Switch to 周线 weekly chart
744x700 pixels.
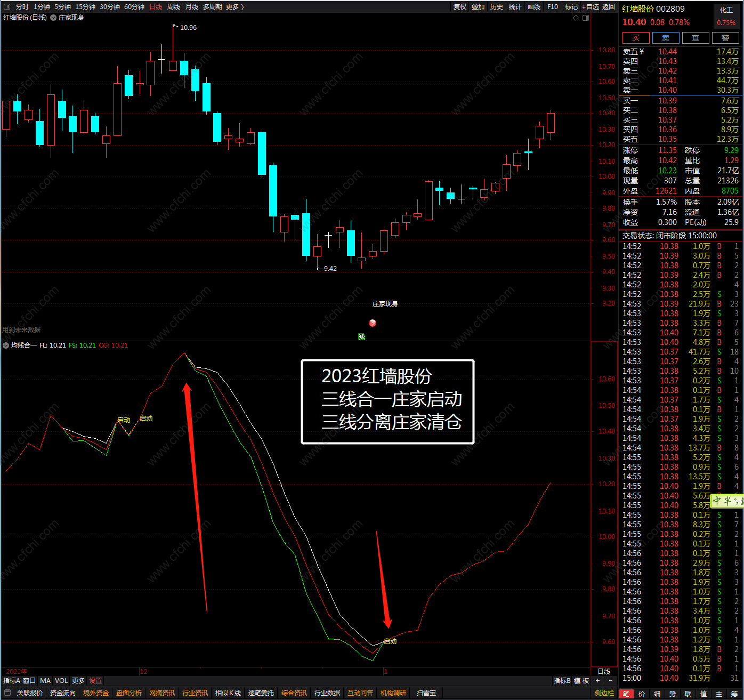point(174,7)
